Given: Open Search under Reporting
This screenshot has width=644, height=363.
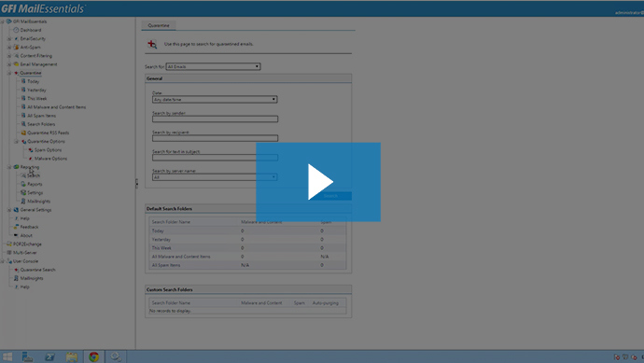Looking at the screenshot, I should [34, 175].
